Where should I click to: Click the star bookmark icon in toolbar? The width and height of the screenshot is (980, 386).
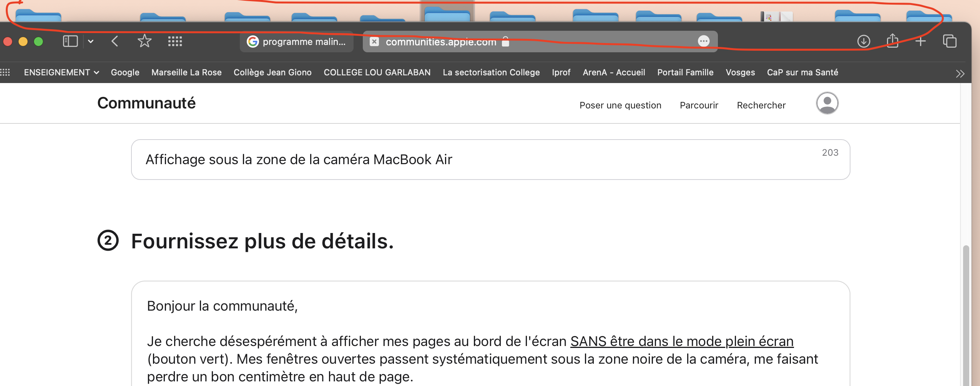pos(145,41)
